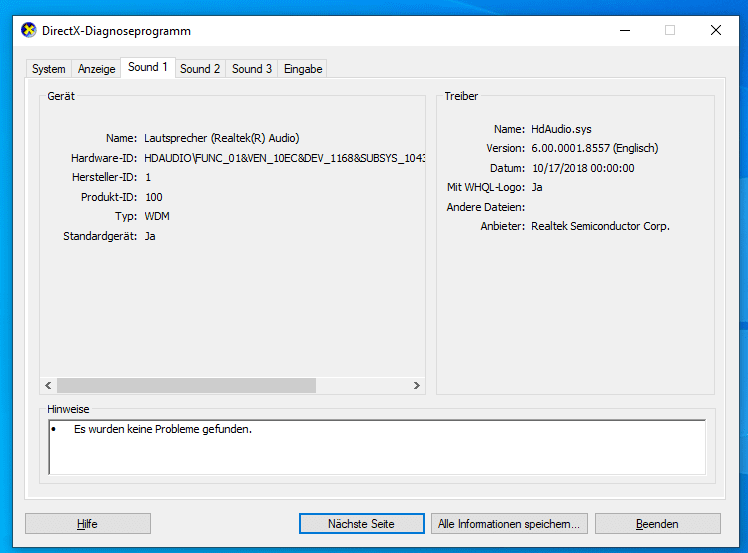This screenshot has height=553, width=748.
Task: Click the Produkt-ID value '100'
Action: [x=154, y=197]
